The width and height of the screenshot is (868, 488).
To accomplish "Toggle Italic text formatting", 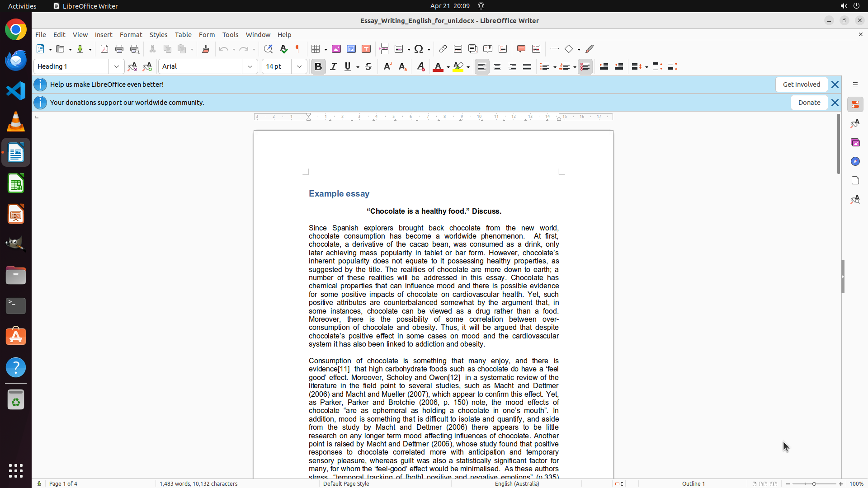I will pos(334,66).
